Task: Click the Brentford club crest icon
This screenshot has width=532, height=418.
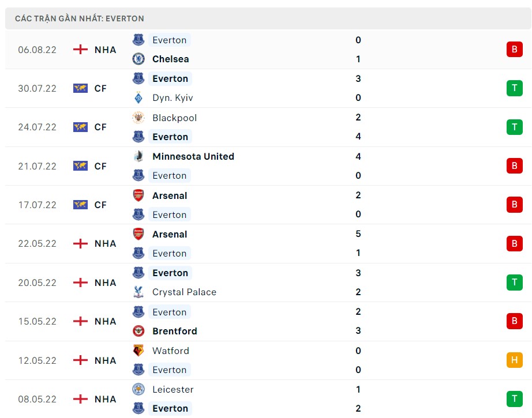Action: tap(138, 331)
